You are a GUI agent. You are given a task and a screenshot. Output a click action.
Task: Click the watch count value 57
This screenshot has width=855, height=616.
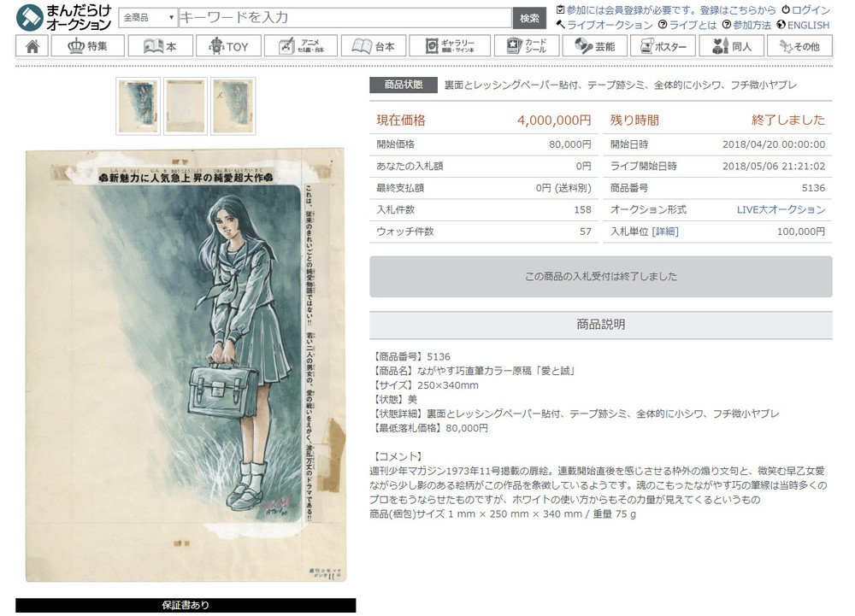point(585,232)
